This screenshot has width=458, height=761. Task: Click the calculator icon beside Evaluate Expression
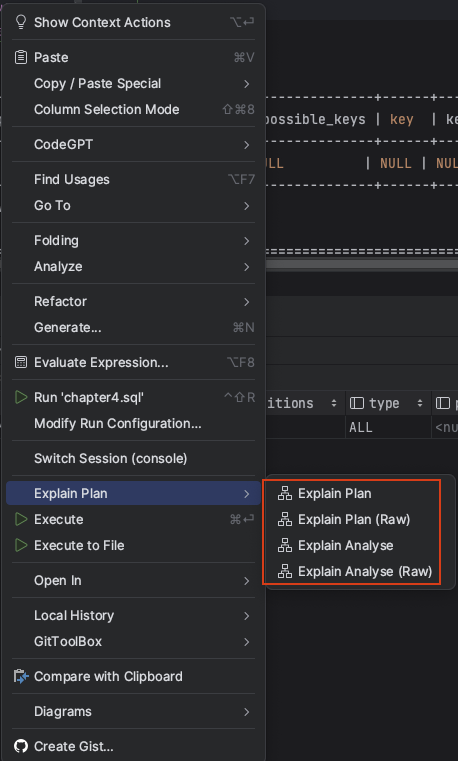pos(21,363)
